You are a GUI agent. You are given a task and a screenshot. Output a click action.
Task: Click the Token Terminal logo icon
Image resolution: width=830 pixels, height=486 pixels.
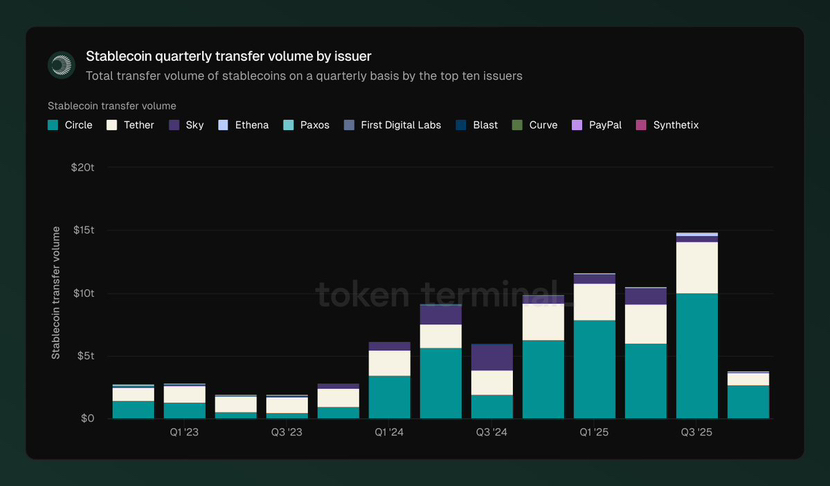(x=61, y=65)
